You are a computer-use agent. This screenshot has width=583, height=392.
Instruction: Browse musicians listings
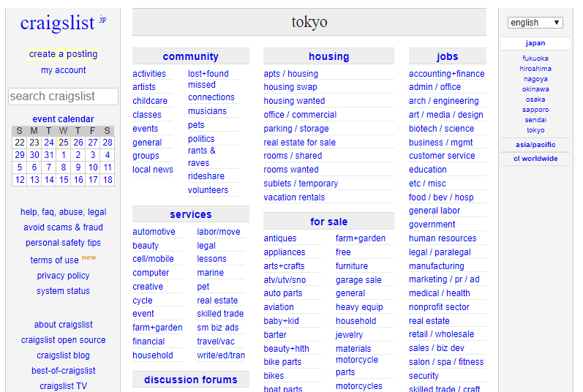pos(207,111)
